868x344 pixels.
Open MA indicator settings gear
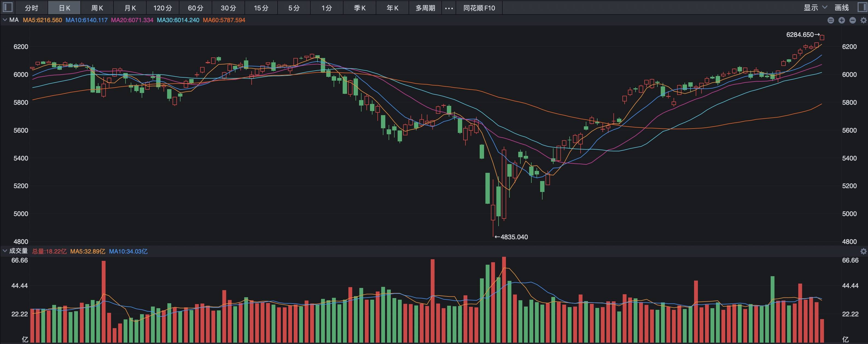[x=863, y=20]
